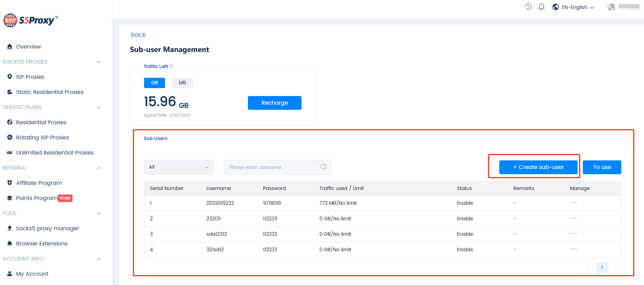Viewport: 644px width, 285px height.
Task: Collapse the REFERRAL section
Action: [99, 168]
